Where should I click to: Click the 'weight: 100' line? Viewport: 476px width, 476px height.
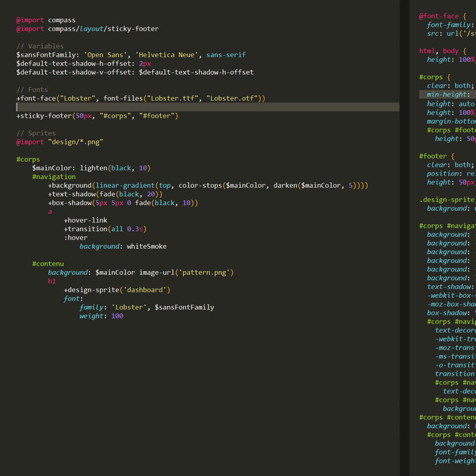coord(101,316)
